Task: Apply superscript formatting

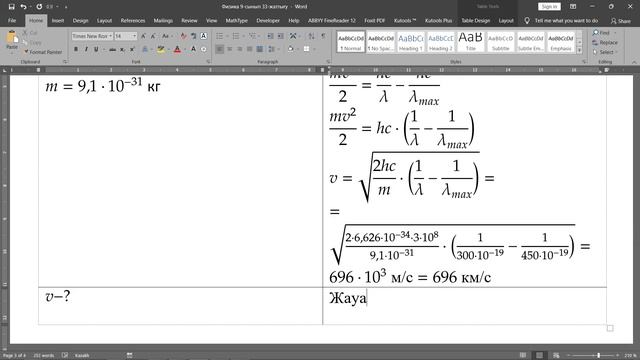Action: click(x=132, y=49)
